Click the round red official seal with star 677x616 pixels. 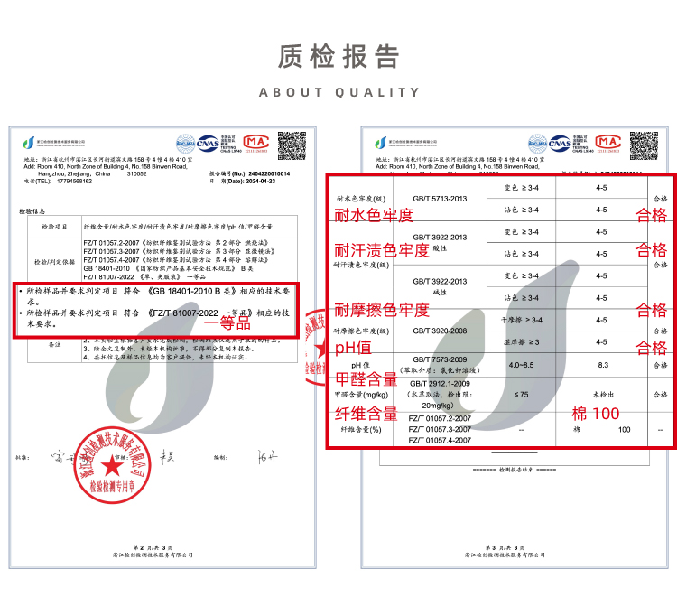point(113,466)
